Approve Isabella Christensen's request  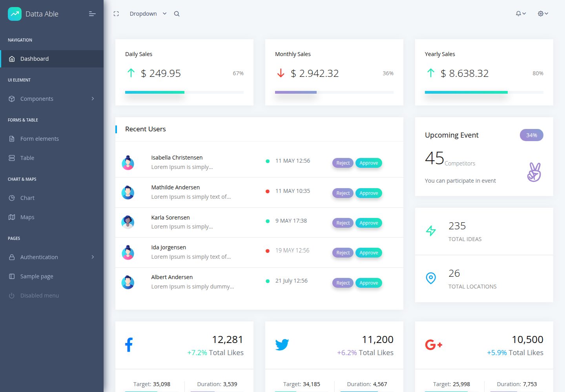[x=369, y=163]
